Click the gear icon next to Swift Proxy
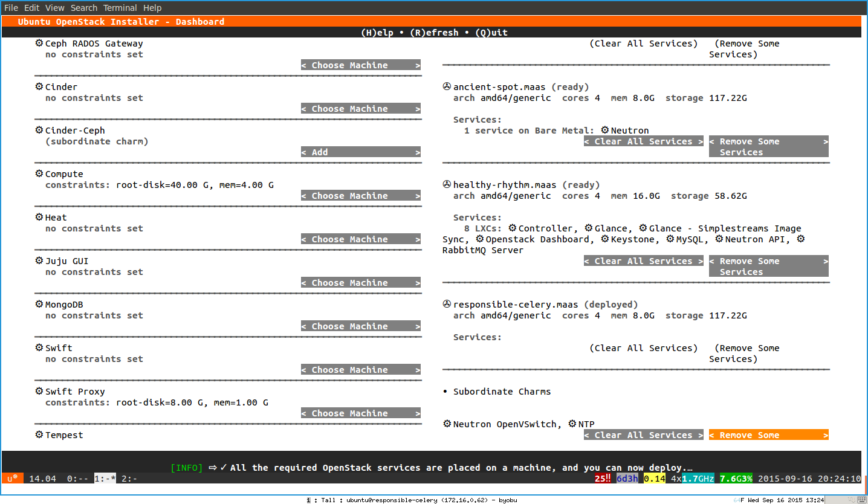 (39, 392)
